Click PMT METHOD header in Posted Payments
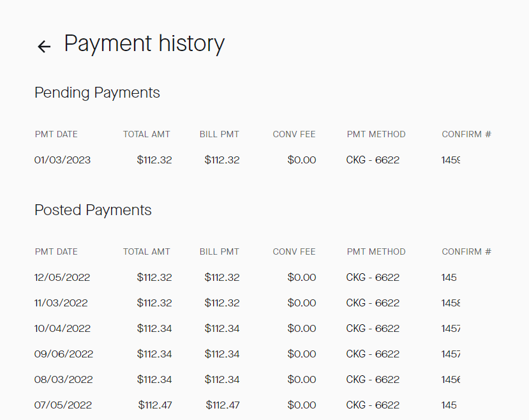 pyautogui.click(x=376, y=251)
